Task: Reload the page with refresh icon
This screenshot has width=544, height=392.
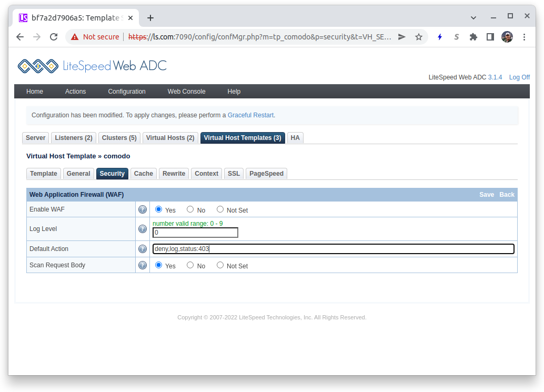Action: [54, 37]
